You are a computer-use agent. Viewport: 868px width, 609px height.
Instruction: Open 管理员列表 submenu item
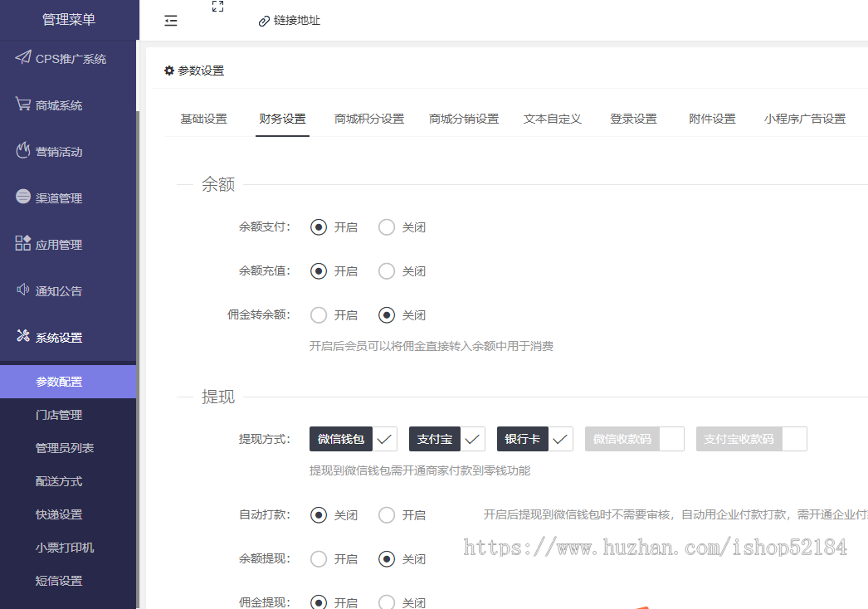tap(68, 448)
